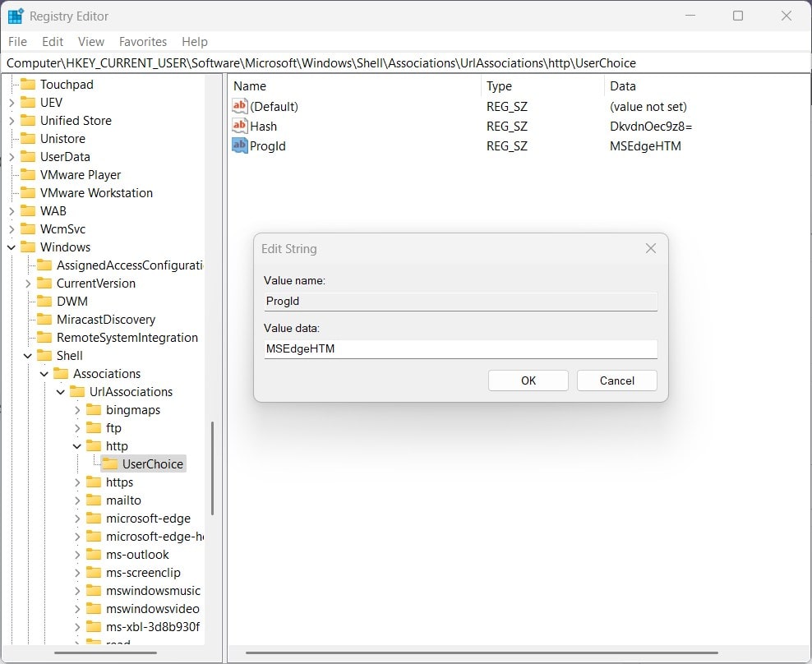812x664 pixels.
Task: Collapse the Windows tree node
Action: tap(12, 247)
